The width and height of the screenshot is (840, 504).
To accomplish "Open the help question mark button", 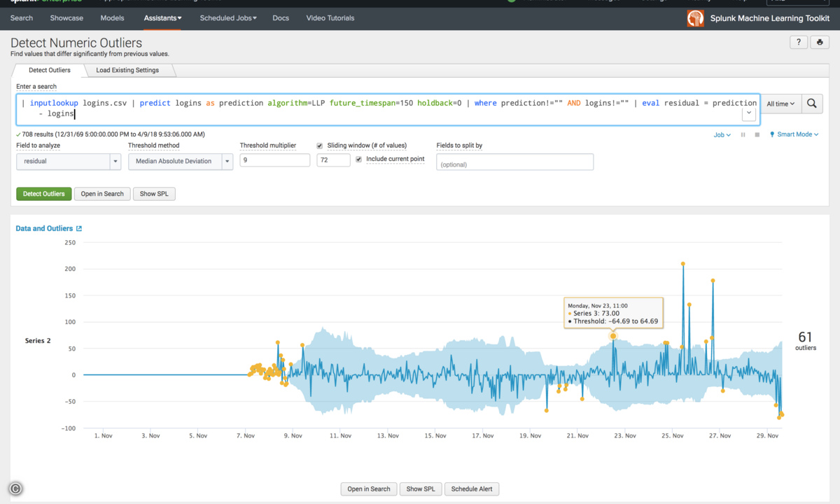I will 799,43.
